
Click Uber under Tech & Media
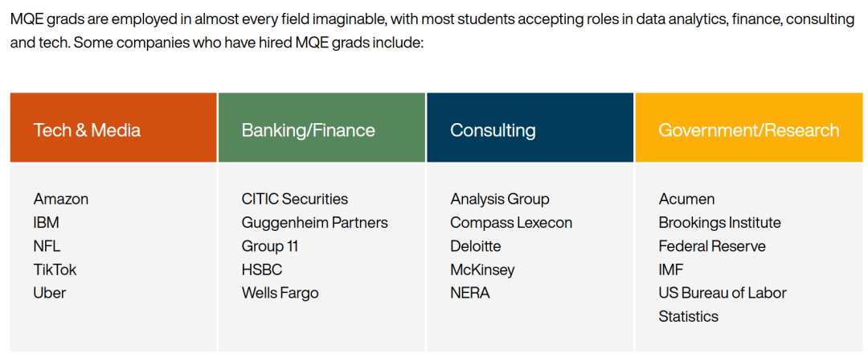(x=50, y=293)
